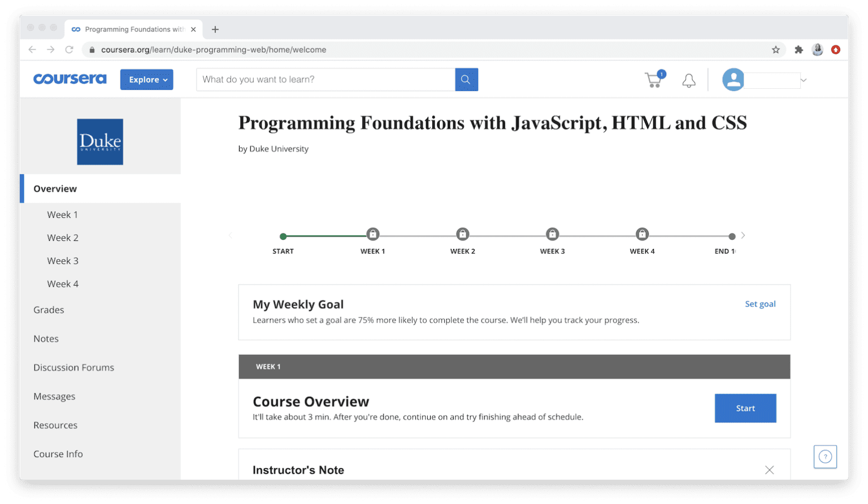Click the profile avatar icon
This screenshot has height=504, width=868.
[733, 79]
